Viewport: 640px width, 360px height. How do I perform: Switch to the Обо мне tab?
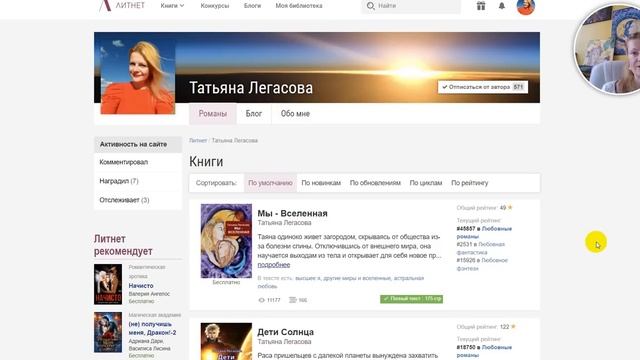(x=295, y=113)
